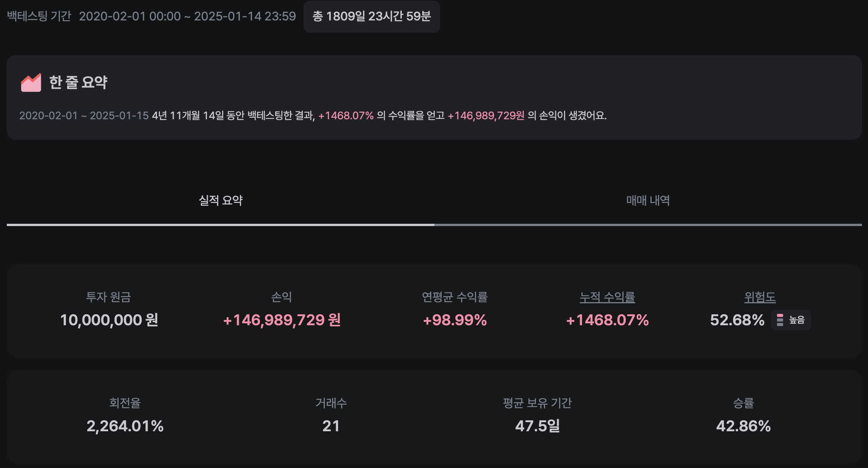Click the 연평균 수익률 value +98.99%

[454, 320]
